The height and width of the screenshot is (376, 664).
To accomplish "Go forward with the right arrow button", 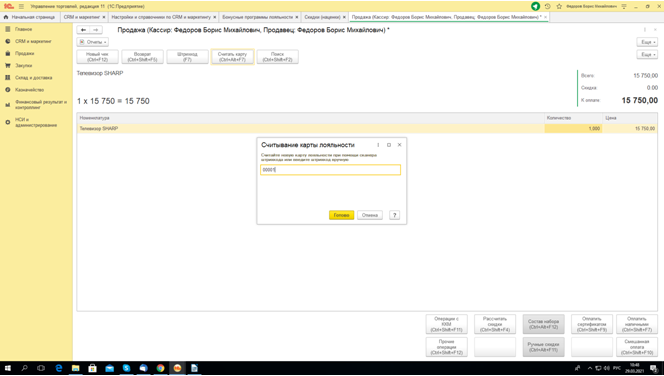I will coord(96,30).
